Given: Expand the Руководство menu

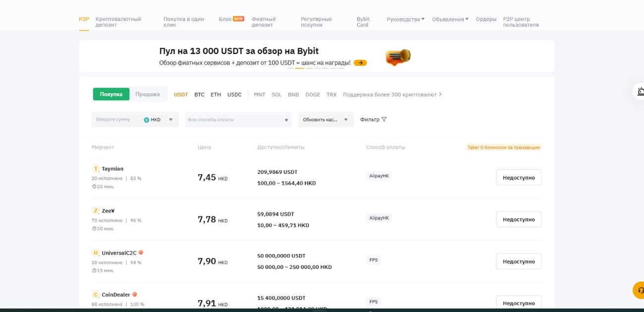Looking at the screenshot, I should pyautogui.click(x=406, y=19).
